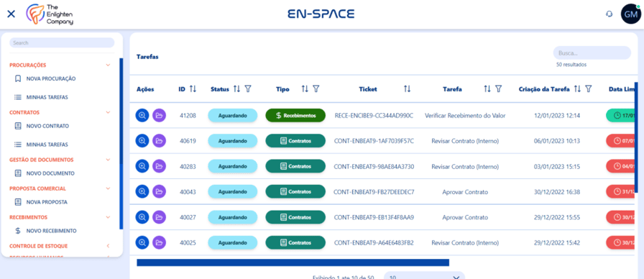Click Aguardando status badge of task 40043

click(x=232, y=191)
